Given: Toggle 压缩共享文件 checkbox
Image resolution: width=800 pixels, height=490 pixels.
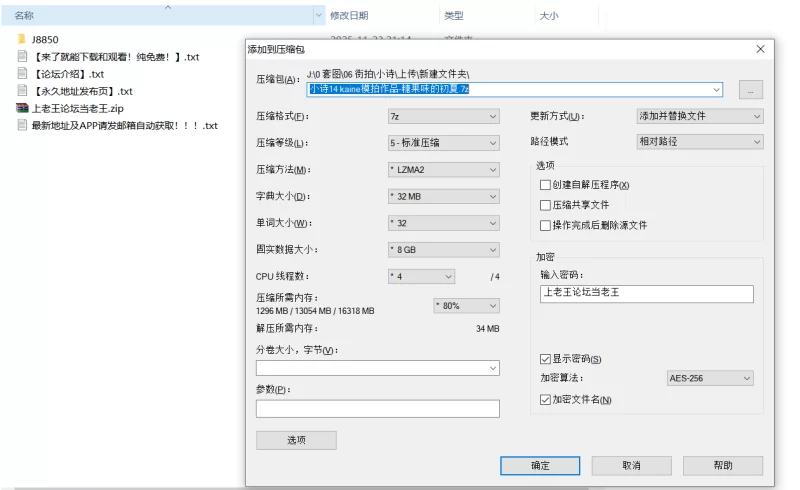Looking at the screenshot, I should tap(545, 205).
